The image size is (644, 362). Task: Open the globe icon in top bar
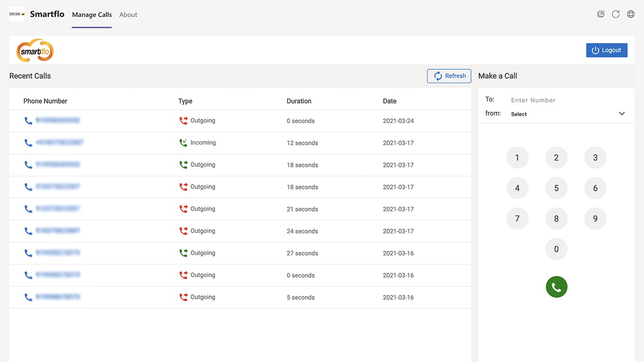pos(631,14)
